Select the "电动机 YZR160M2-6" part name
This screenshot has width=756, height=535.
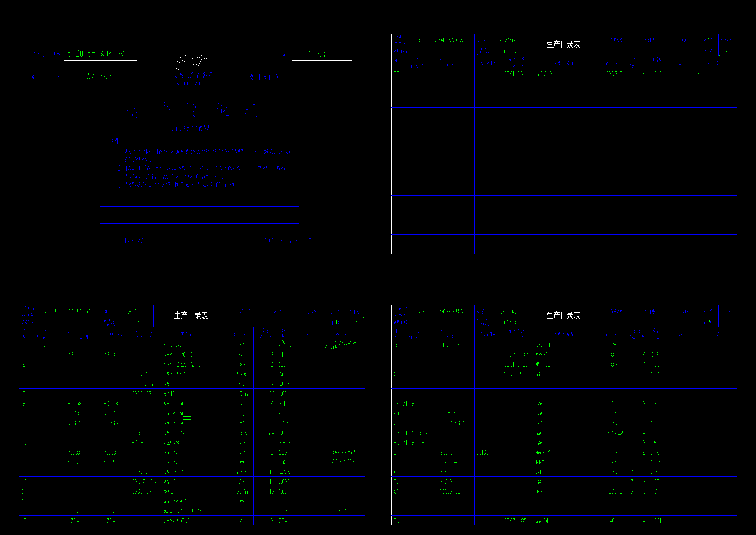click(x=182, y=365)
